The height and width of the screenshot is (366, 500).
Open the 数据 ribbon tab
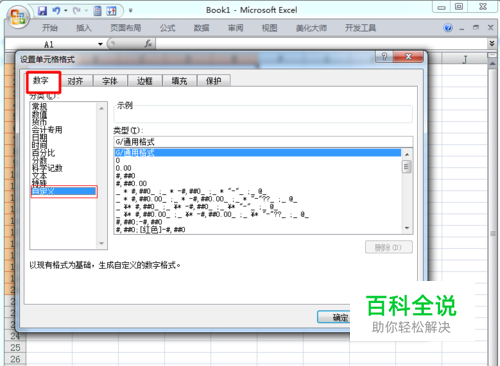201,28
